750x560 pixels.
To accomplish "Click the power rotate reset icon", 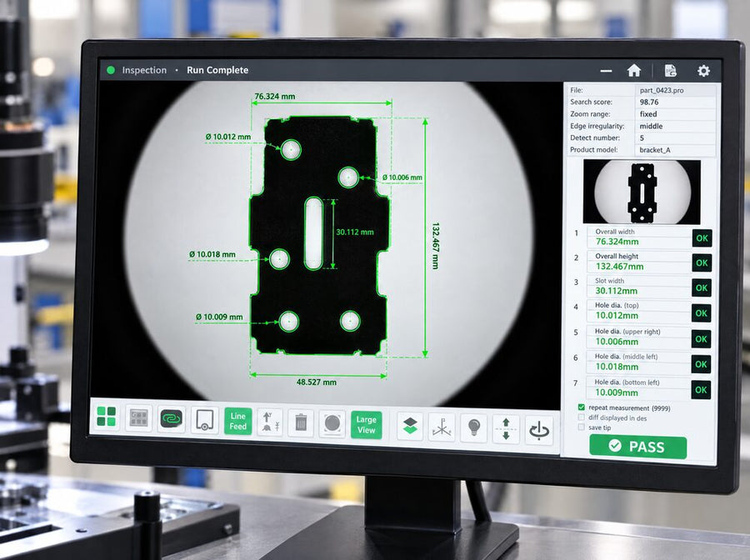I will (x=539, y=430).
